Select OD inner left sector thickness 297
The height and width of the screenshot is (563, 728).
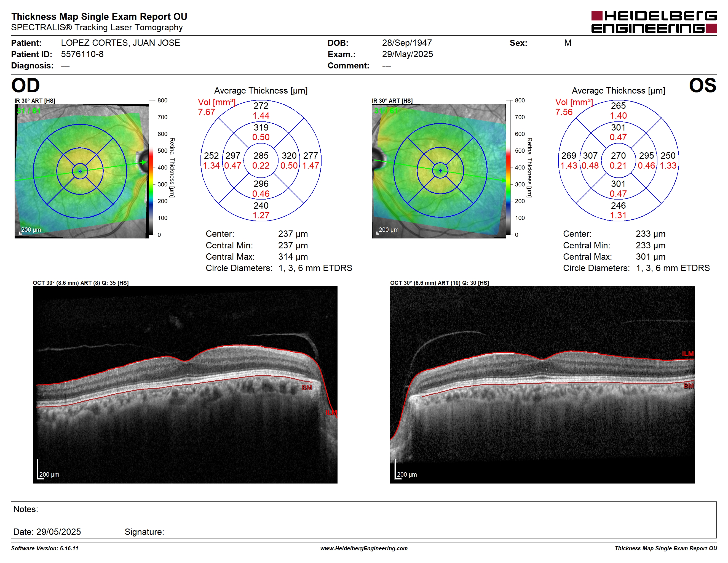tap(233, 155)
